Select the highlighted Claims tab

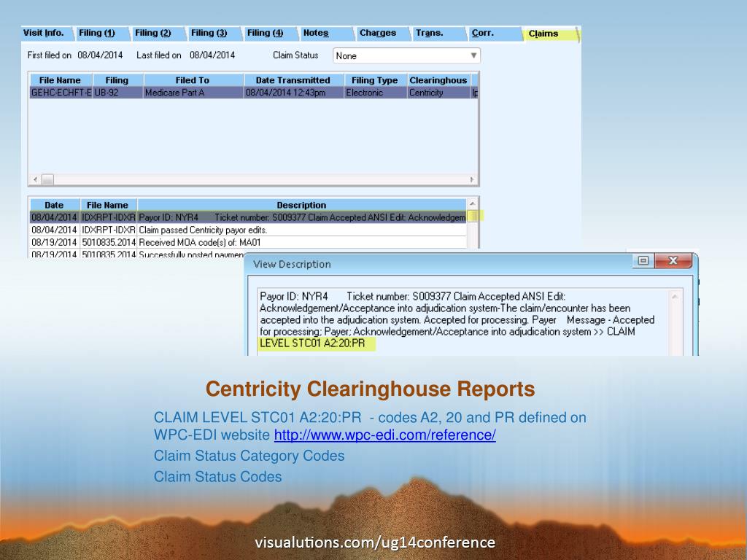pyautogui.click(x=550, y=34)
